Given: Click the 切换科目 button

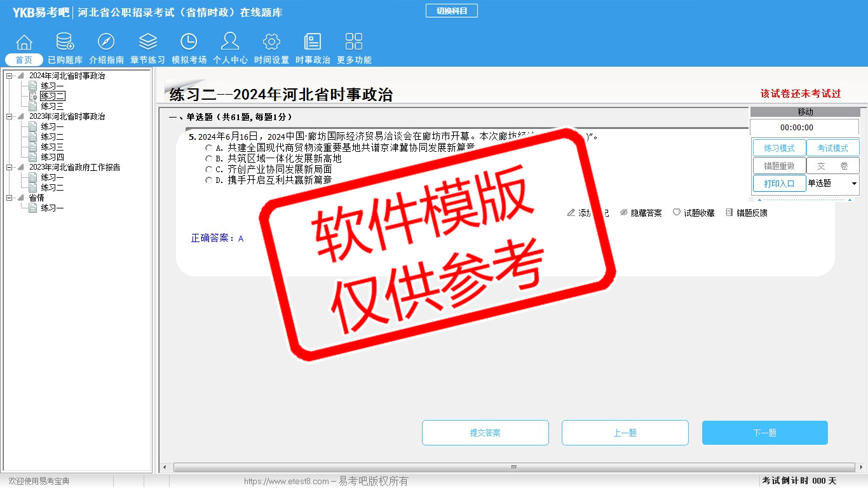Looking at the screenshot, I should [452, 11].
